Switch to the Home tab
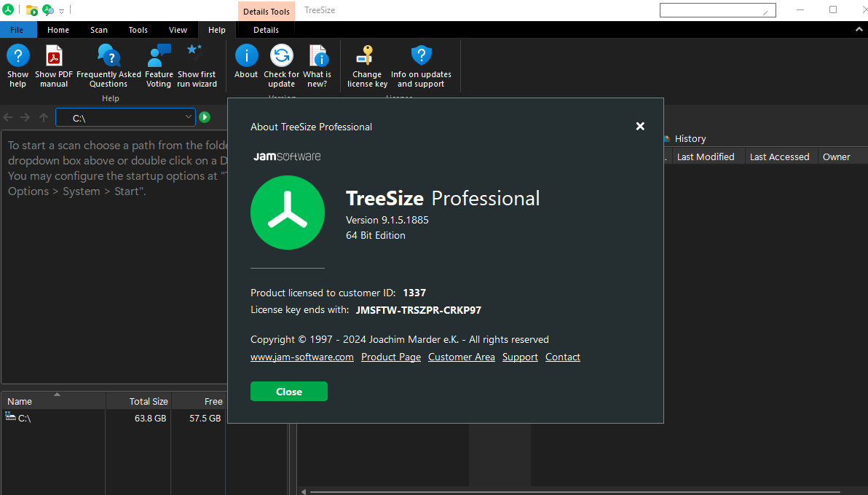This screenshot has height=495, width=868. pyautogui.click(x=58, y=30)
